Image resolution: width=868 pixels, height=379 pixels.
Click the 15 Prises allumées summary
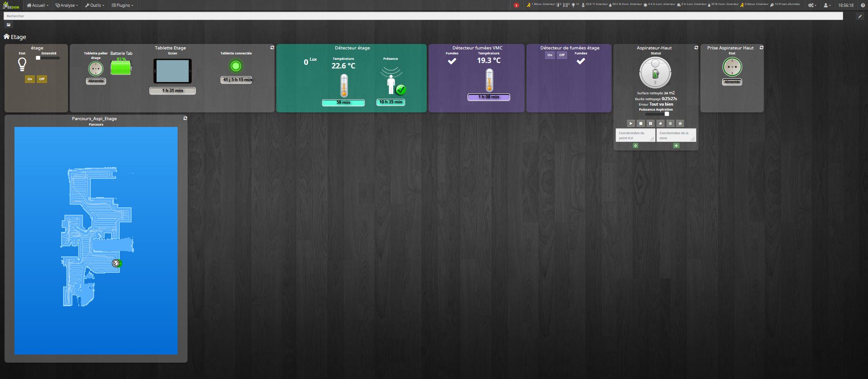785,5
